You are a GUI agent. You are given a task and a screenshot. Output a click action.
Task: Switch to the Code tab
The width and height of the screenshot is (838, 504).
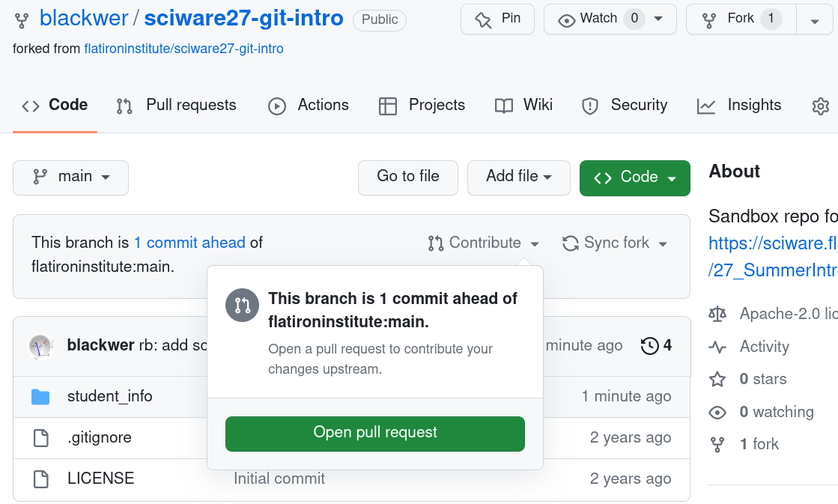(x=55, y=106)
